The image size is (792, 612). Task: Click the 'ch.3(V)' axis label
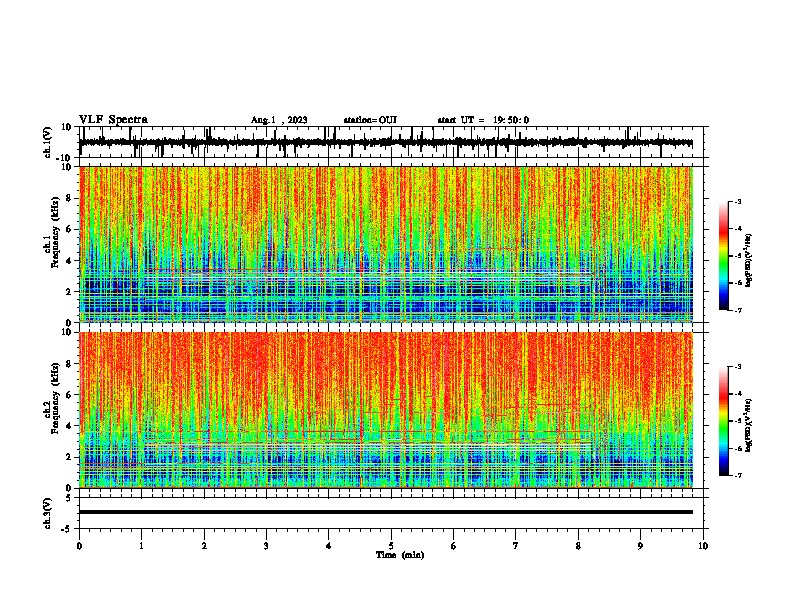click(x=48, y=513)
